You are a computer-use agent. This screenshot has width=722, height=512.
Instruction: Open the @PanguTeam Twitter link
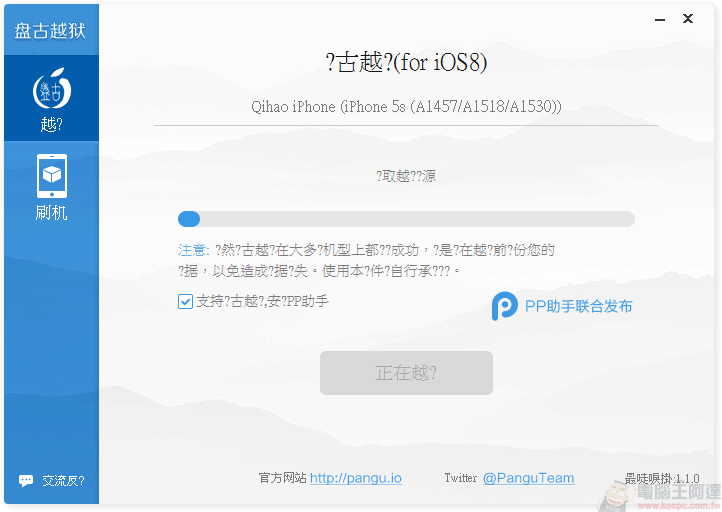pos(528,478)
